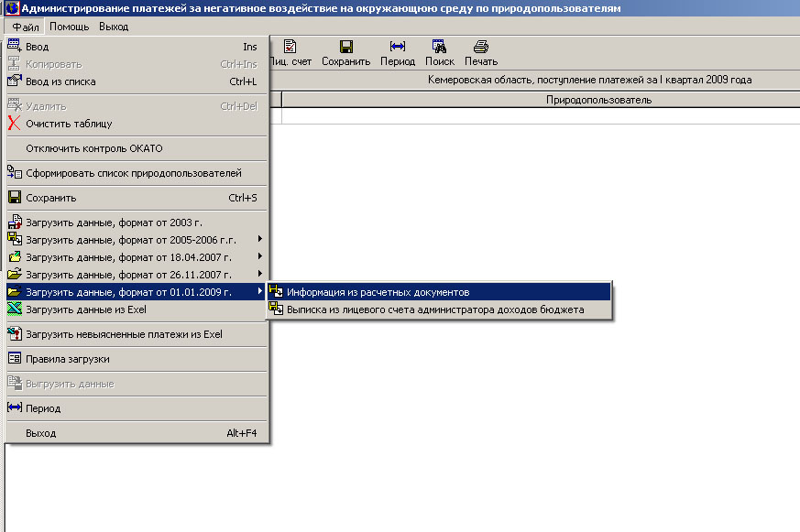Image resolution: width=800 pixels, height=532 pixels.
Task: Open the Период toolbar icon
Action: (398, 47)
